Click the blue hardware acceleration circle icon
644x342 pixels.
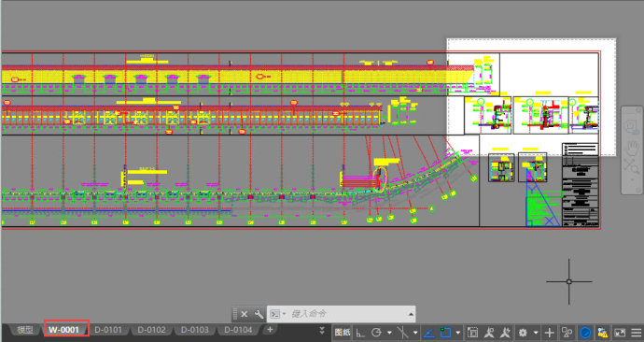click(585, 332)
